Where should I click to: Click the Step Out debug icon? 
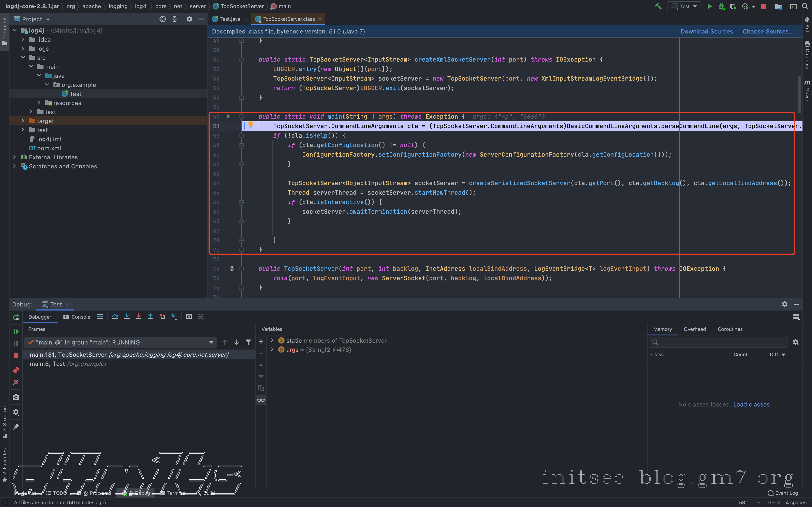click(x=150, y=317)
